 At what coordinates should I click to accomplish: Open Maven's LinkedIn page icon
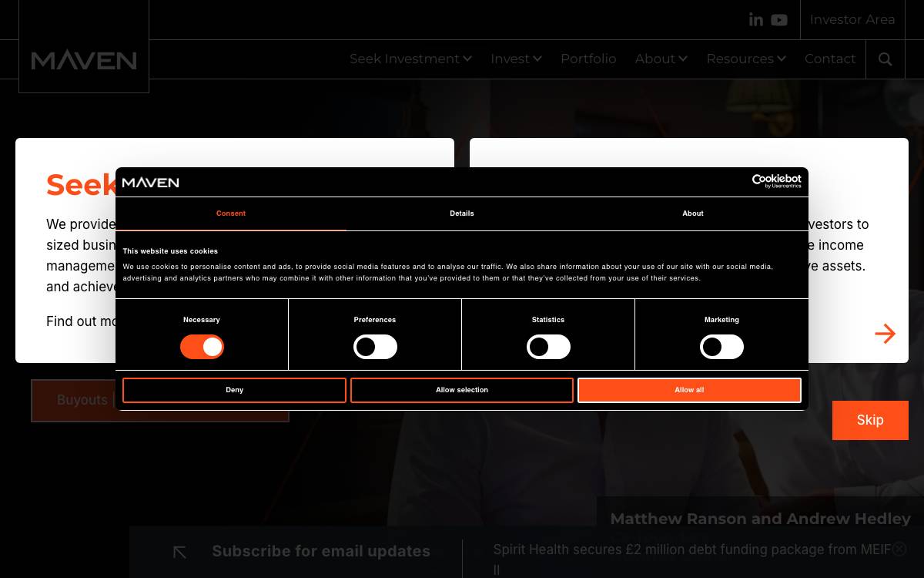coord(756,20)
